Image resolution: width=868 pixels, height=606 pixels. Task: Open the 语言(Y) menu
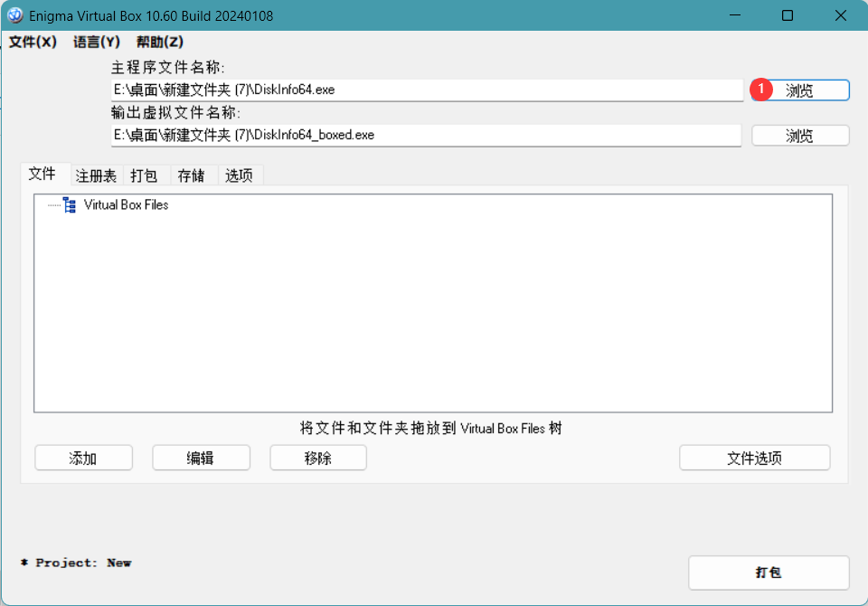click(97, 43)
